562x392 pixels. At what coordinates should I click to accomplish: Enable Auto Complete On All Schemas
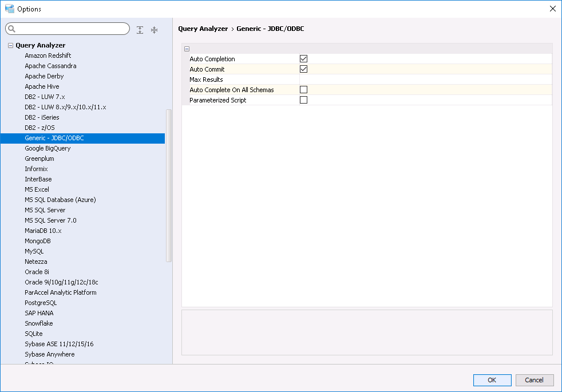pos(303,90)
